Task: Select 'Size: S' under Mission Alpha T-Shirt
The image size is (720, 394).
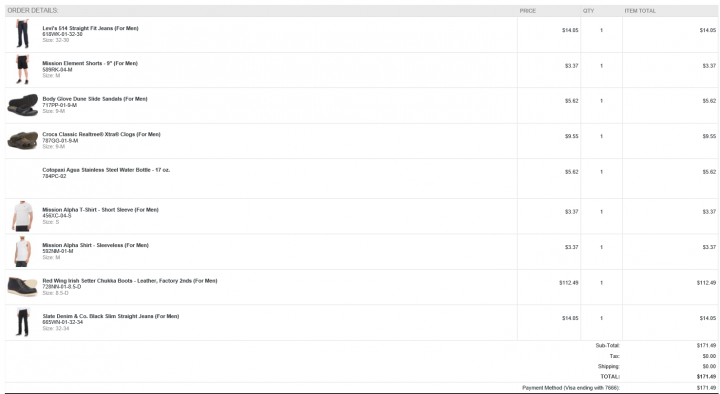Action: [x=51, y=222]
